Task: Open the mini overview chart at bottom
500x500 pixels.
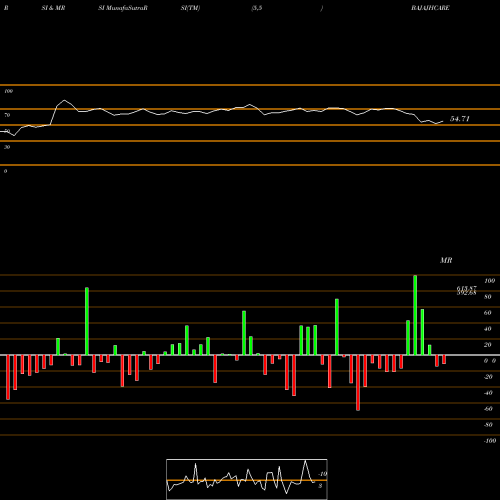Action: pyautogui.click(x=247, y=479)
